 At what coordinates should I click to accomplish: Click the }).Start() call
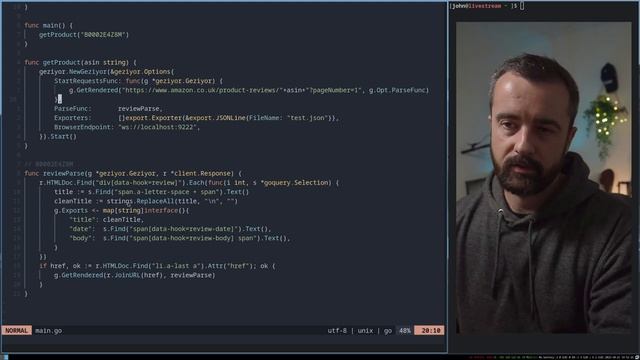[58, 136]
